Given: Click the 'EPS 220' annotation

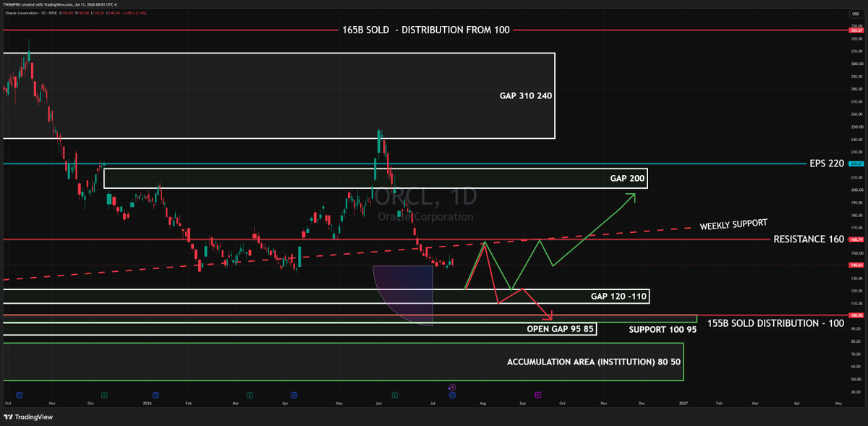Looking at the screenshot, I should (x=827, y=163).
